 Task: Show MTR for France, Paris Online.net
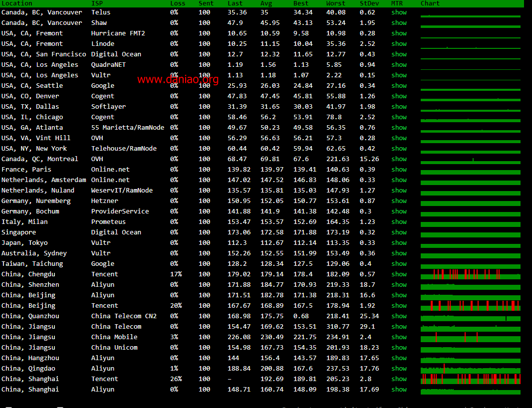pyautogui.click(x=399, y=170)
